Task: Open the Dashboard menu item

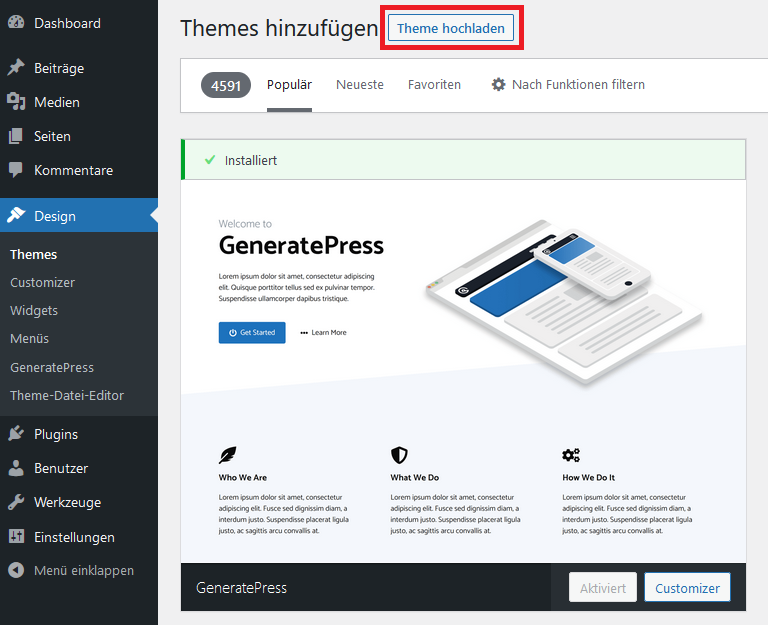Action: (x=79, y=23)
